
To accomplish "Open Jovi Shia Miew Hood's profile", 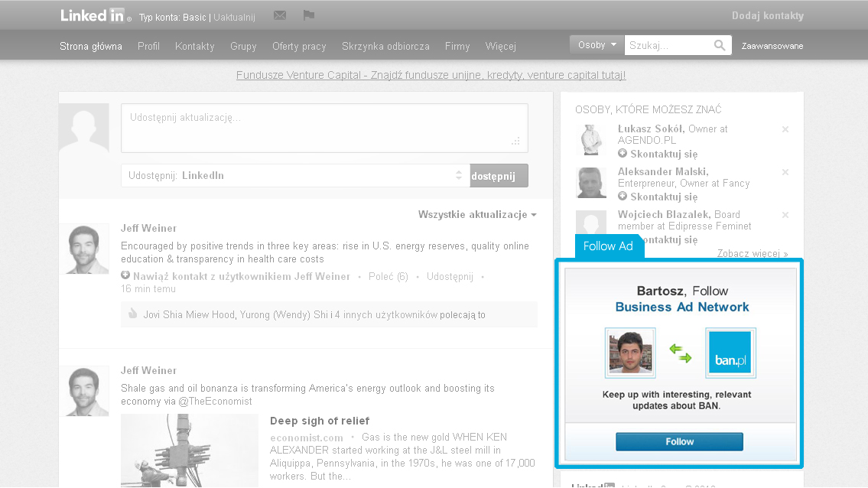I will tap(189, 314).
